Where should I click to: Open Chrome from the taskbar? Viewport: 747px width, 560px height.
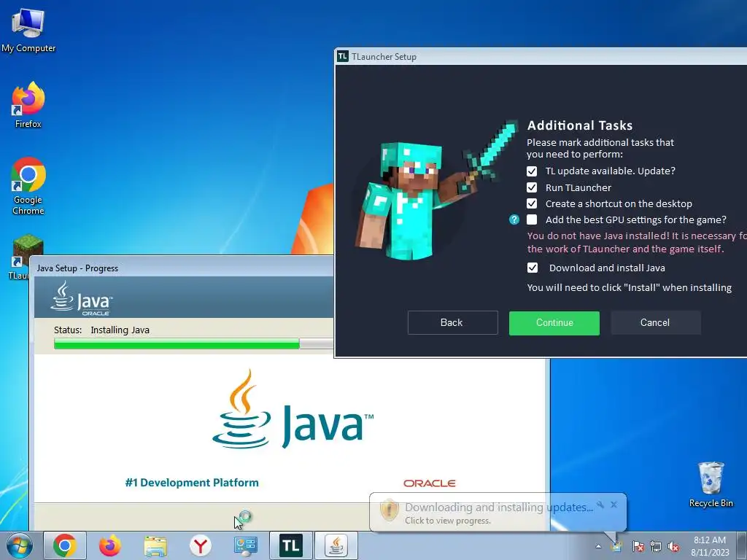pos(65,545)
